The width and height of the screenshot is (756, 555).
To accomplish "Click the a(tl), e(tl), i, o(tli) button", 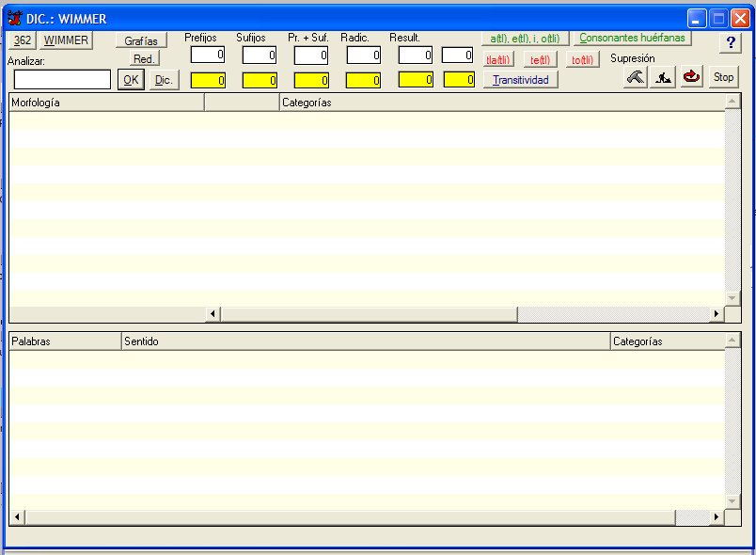I will 525,38.
